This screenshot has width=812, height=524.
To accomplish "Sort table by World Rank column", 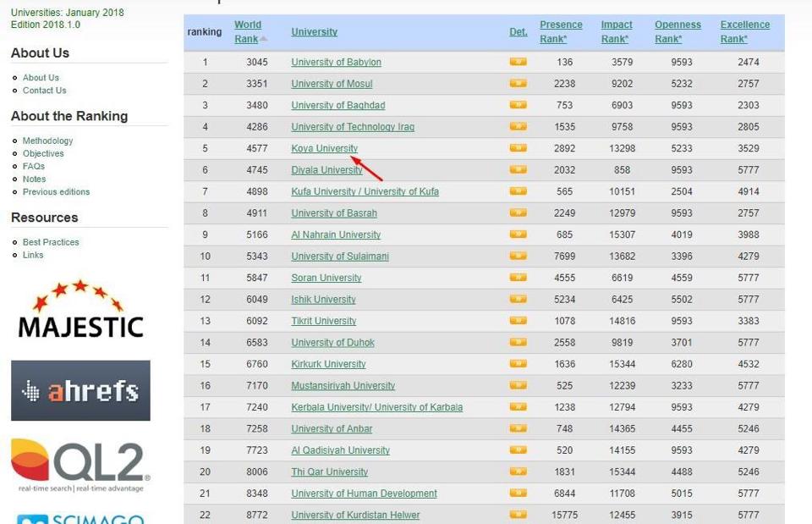I will [x=248, y=31].
